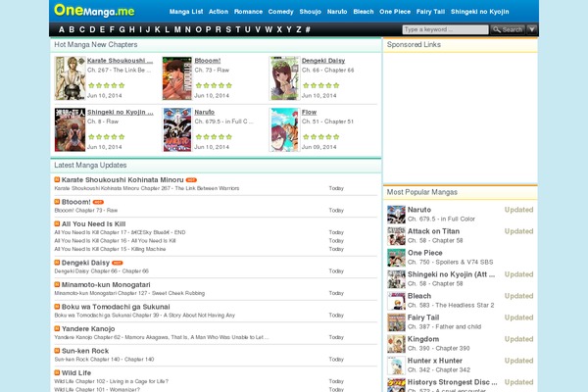
Task: Open the Dengeki Daisy cover thumbnail
Action: pos(284,78)
